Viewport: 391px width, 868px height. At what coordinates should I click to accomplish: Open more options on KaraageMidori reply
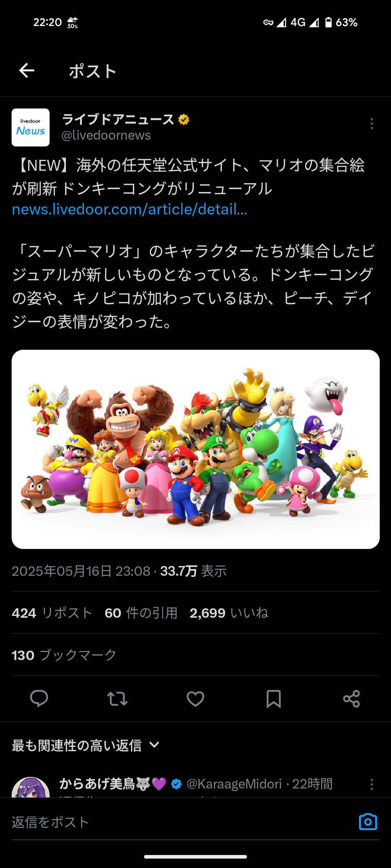[x=372, y=784]
